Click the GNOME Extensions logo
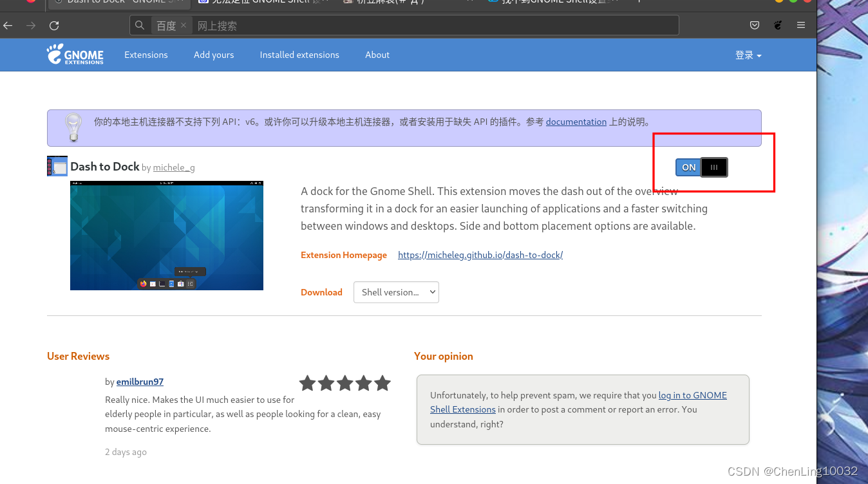Screen dimensions: 868x484 [x=75, y=54]
